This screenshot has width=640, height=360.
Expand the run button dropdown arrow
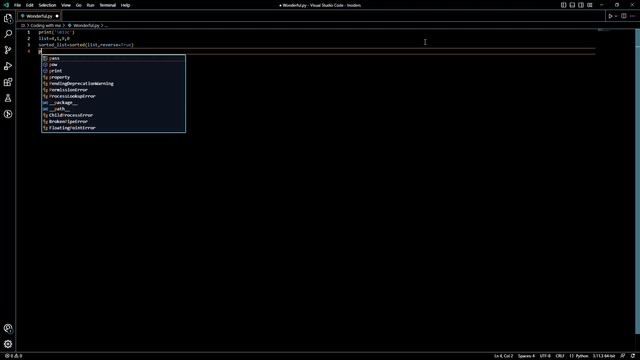[x=616, y=16]
